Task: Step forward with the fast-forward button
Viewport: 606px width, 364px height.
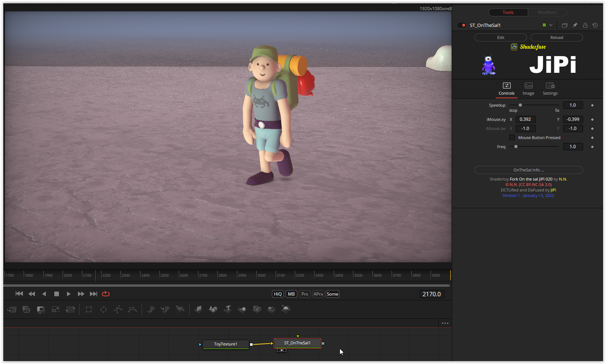Action: 81,294
